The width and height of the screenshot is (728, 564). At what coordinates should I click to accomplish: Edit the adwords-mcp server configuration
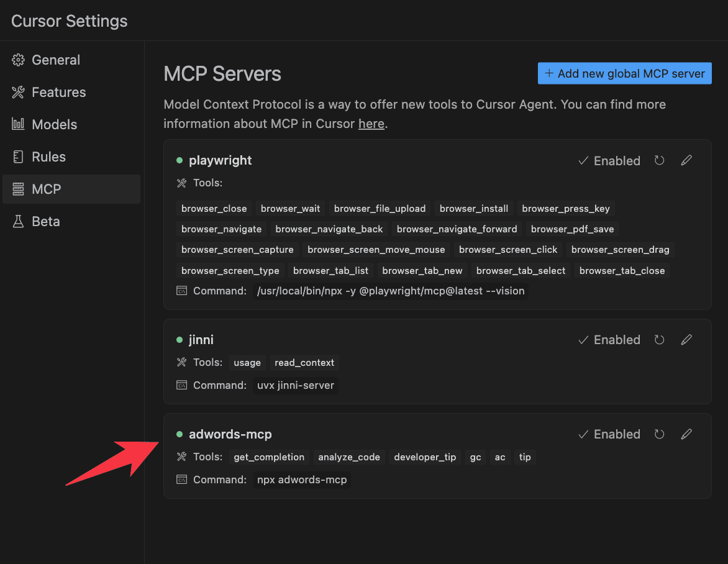(686, 434)
